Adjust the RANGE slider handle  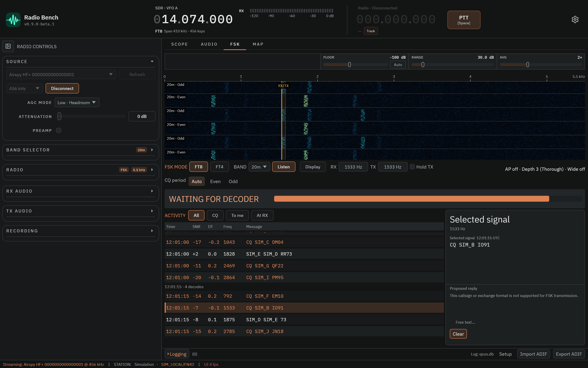click(x=423, y=65)
